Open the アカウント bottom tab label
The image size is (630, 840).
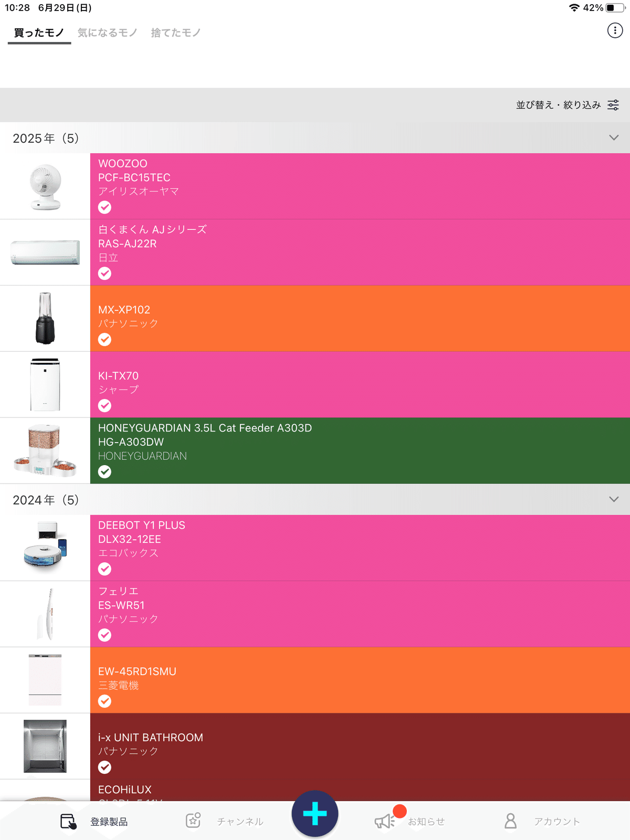tap(557, 822)
